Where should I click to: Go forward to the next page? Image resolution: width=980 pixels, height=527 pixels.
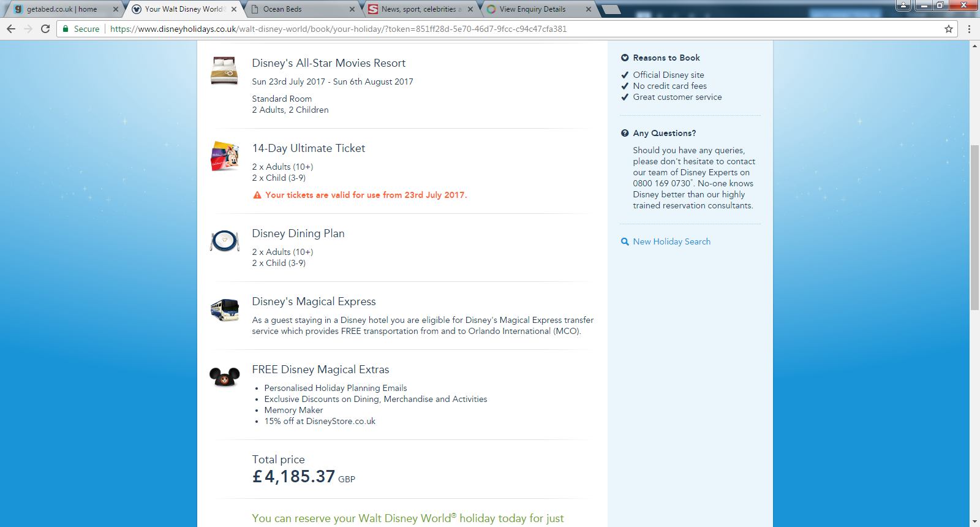28,29
